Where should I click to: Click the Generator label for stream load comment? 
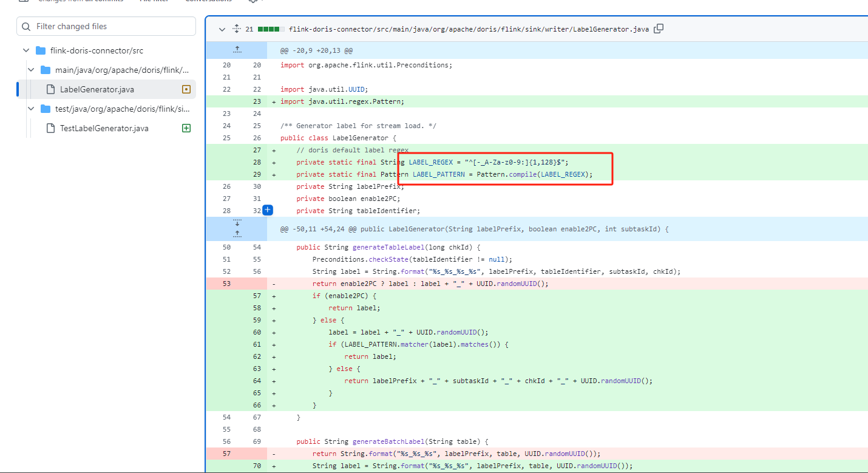click(358, 126)
